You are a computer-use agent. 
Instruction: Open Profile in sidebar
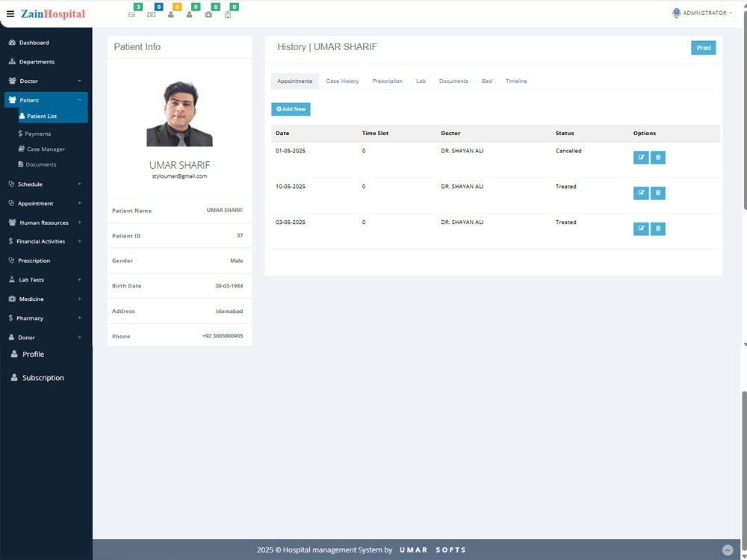[x=28, y=354]
